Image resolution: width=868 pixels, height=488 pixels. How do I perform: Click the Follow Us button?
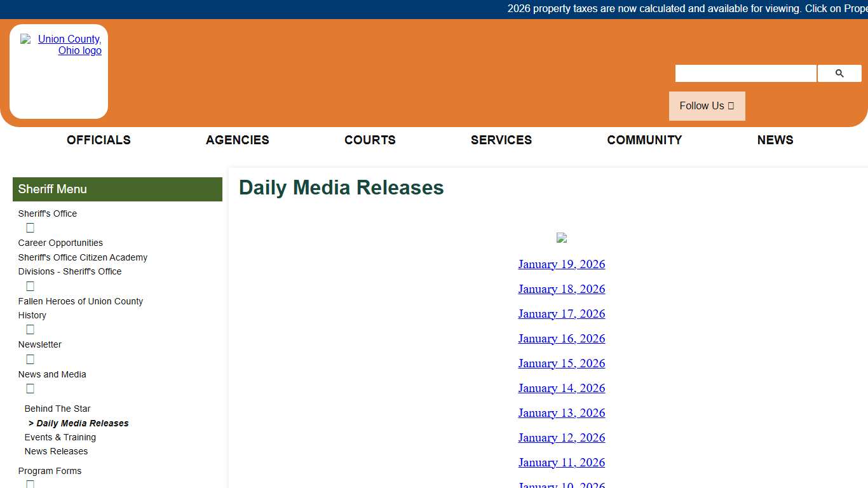[707, 105]
